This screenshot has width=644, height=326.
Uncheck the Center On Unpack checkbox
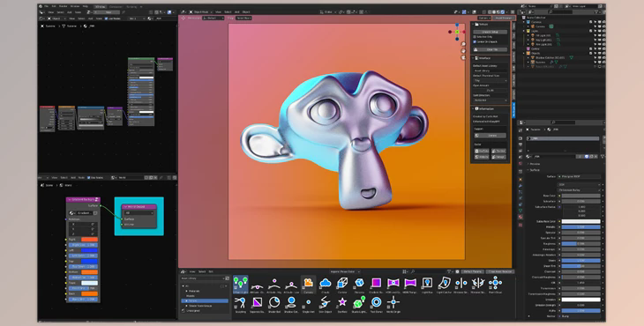[475, 41]
